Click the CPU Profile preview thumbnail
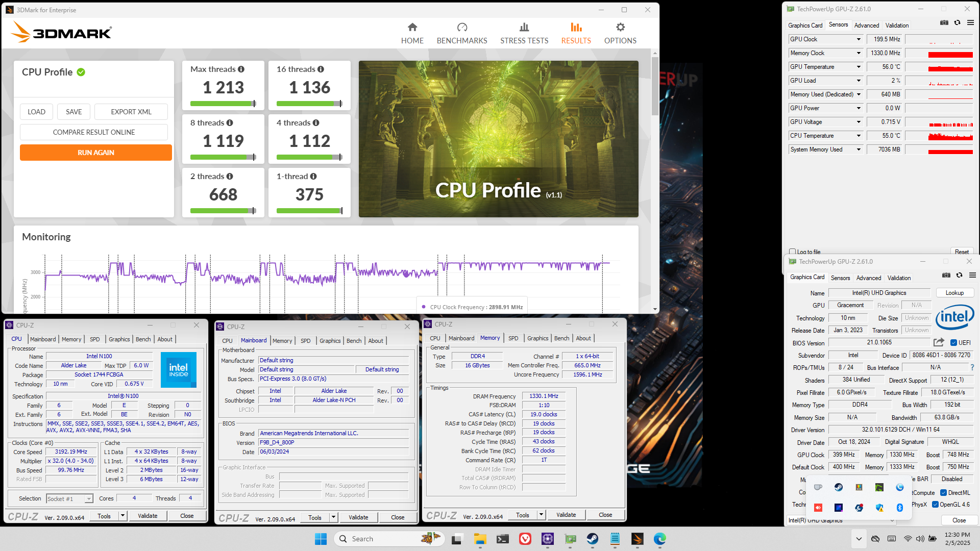Viewport: 980px width, 551px height. coord(498,139)
